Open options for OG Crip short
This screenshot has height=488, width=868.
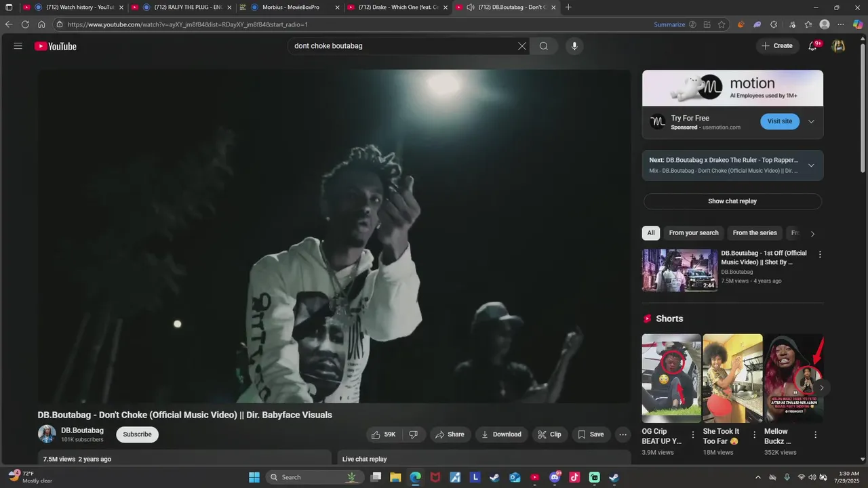point(693,434)
